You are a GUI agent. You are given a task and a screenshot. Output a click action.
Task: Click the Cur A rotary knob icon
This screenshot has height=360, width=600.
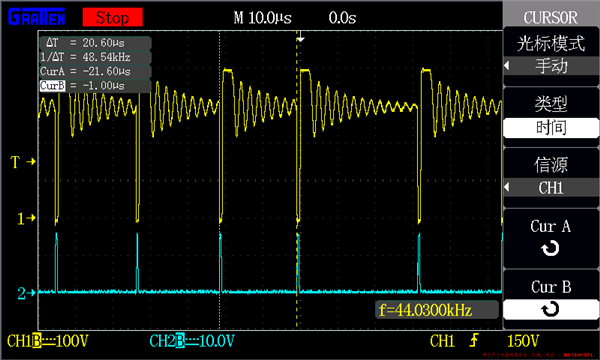coord(550,249)
